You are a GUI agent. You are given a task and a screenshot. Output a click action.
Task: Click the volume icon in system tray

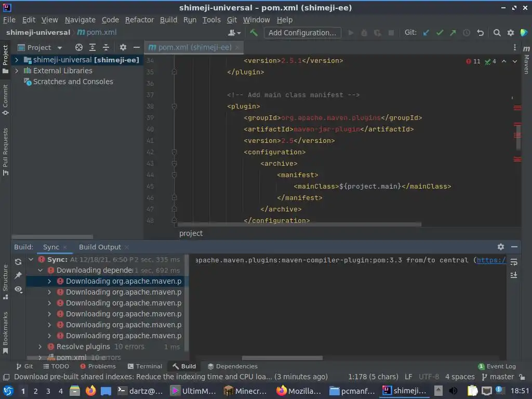tap(453, 391)
